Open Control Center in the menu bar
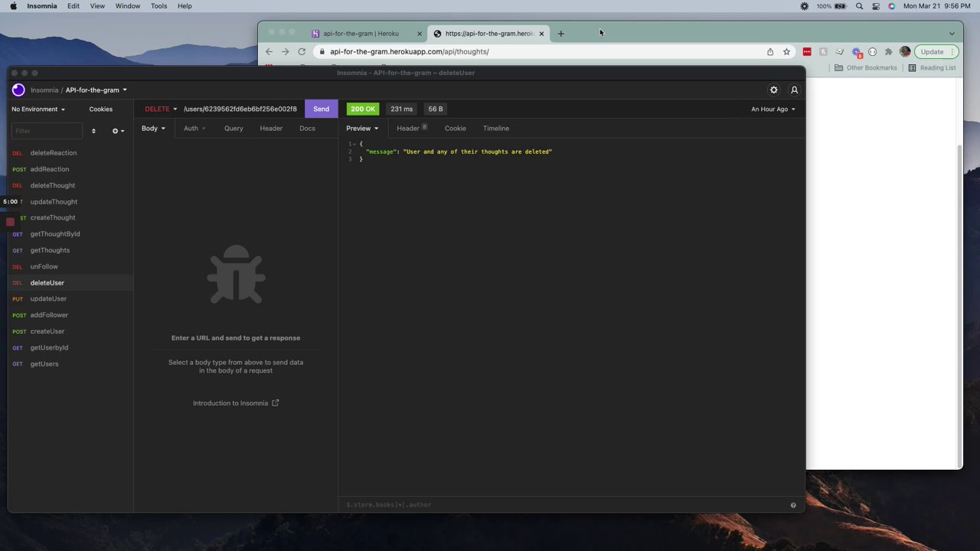 click(876, 6)
